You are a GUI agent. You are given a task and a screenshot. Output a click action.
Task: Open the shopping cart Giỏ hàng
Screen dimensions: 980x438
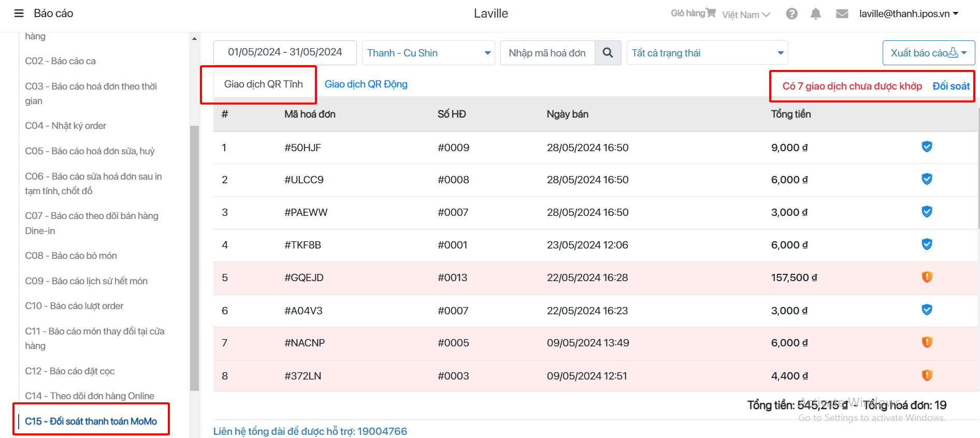[x=693, y=13]
